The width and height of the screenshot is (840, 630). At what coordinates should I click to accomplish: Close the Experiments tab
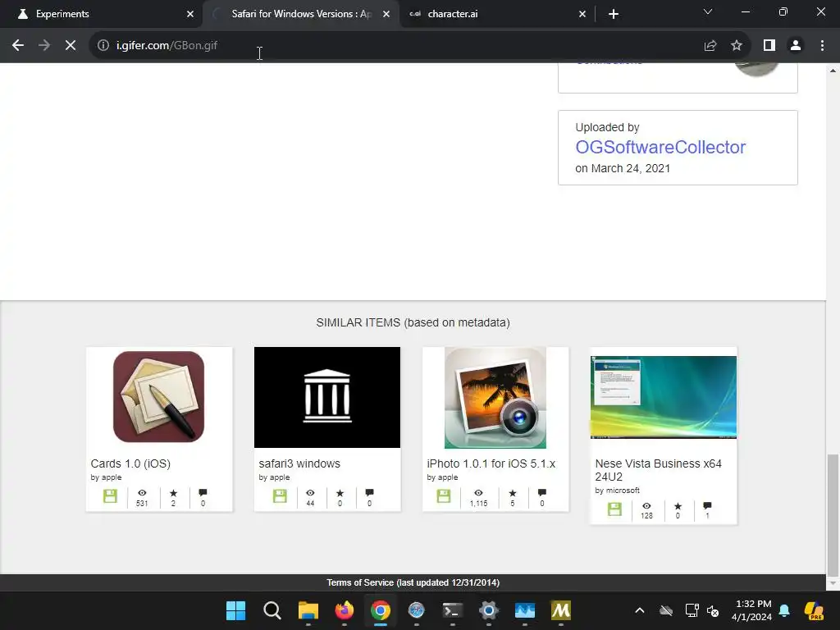point(190,14)
